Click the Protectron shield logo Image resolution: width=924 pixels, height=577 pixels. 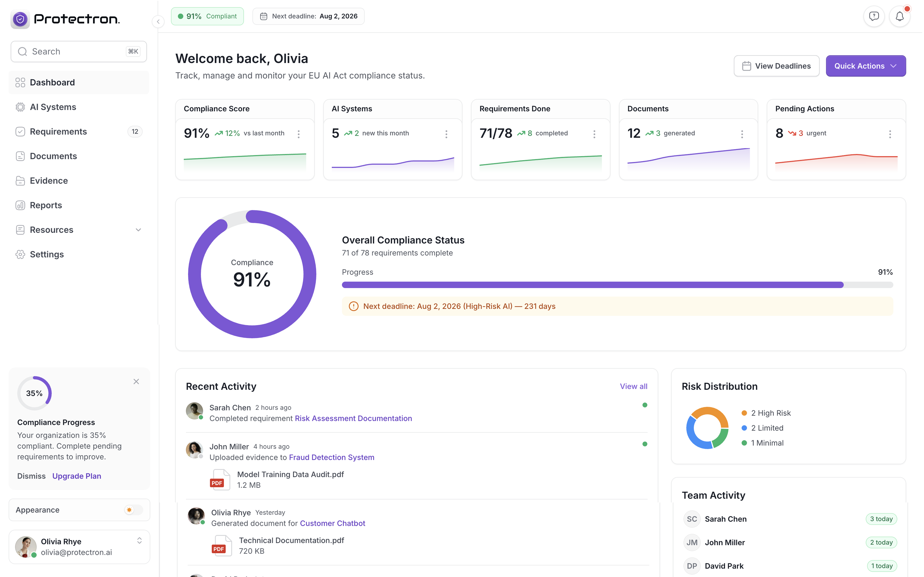point(21,19)
